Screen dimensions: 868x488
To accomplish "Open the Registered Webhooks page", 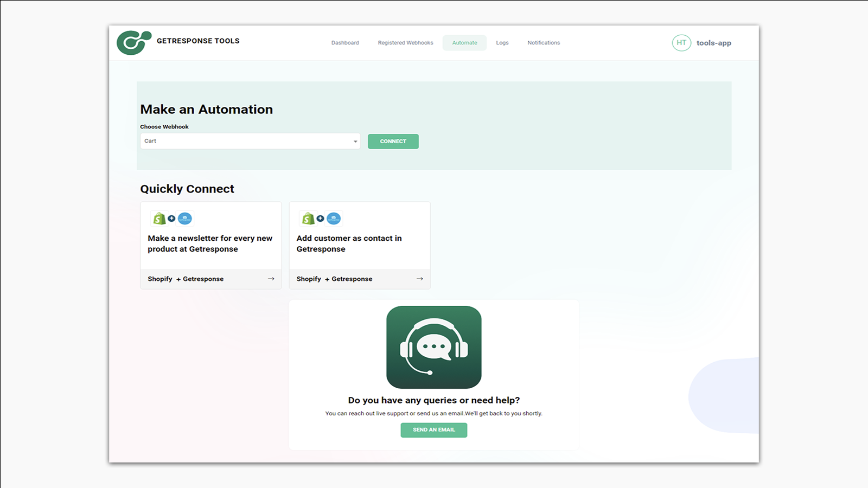I will tap(405, 43).
